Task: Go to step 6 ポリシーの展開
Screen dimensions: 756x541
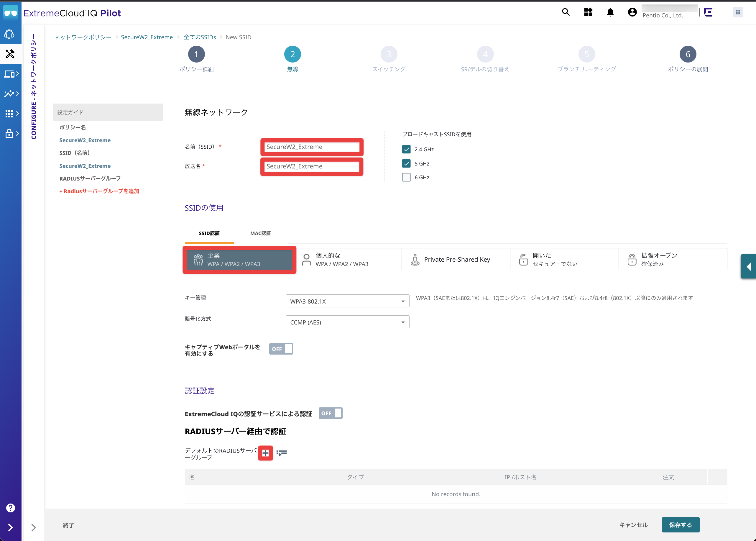Action: click(x=688, y=54)
